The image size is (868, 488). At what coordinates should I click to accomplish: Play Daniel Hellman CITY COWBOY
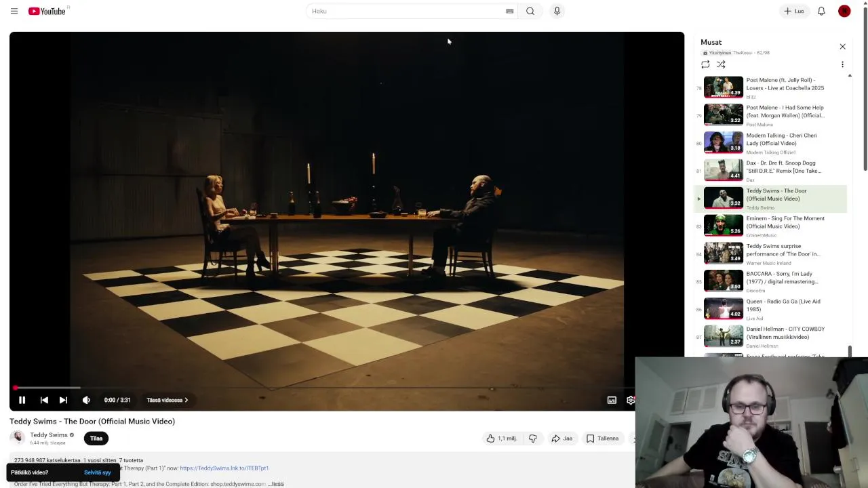coord(771,337)
